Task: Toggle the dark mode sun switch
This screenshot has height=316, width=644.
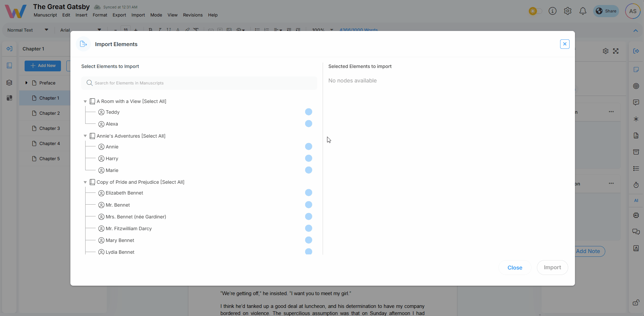Action: pos(535,11)
